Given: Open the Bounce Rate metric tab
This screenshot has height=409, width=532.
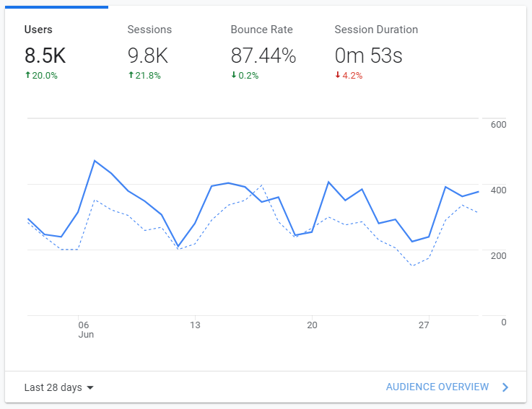Looking at the screenshot, I should click(x=263, y=51).
